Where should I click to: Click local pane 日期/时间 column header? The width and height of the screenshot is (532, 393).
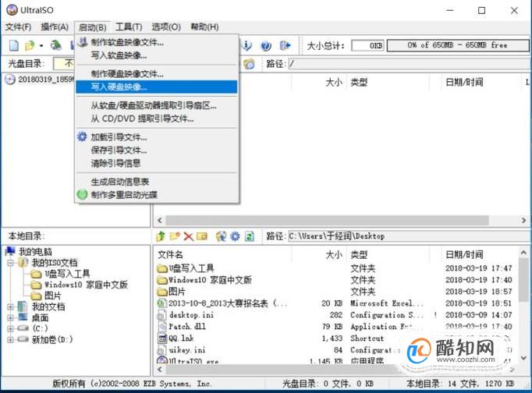pos(464,254)
